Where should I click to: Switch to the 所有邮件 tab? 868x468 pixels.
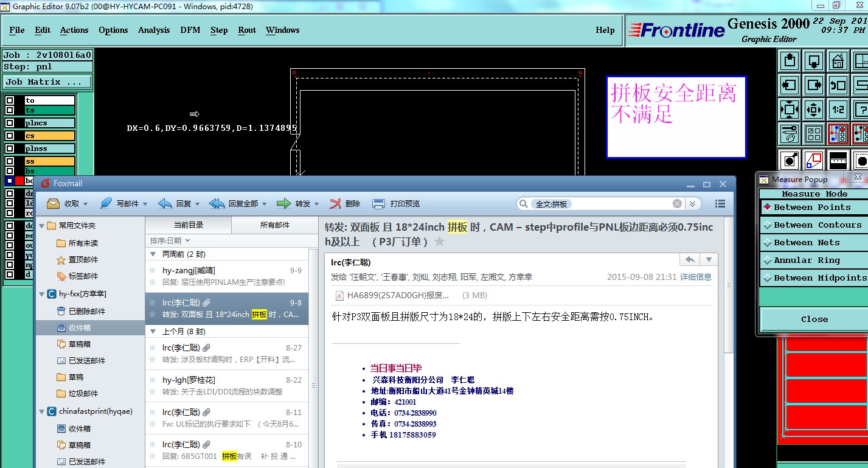click(x=275, y=225)
